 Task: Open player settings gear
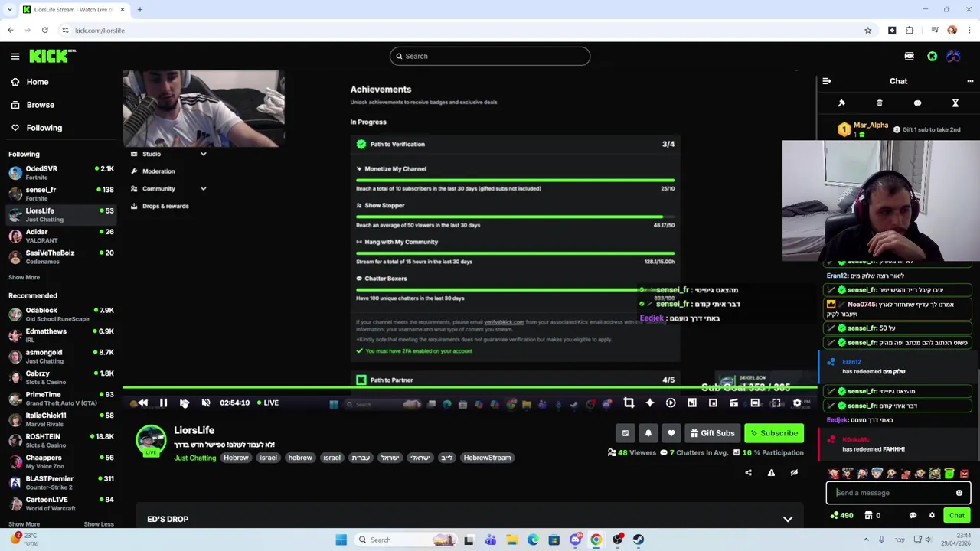click(x=797, y=403)
